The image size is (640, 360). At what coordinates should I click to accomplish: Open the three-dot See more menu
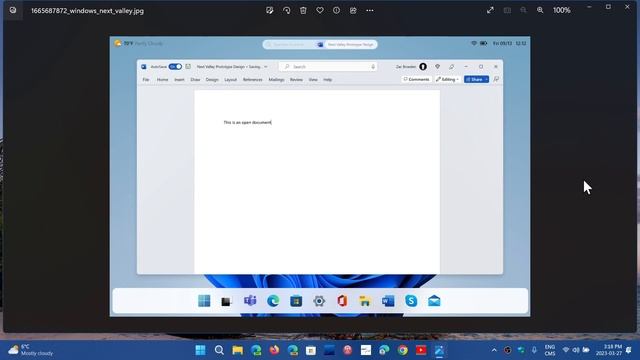[x=370, y=11]
